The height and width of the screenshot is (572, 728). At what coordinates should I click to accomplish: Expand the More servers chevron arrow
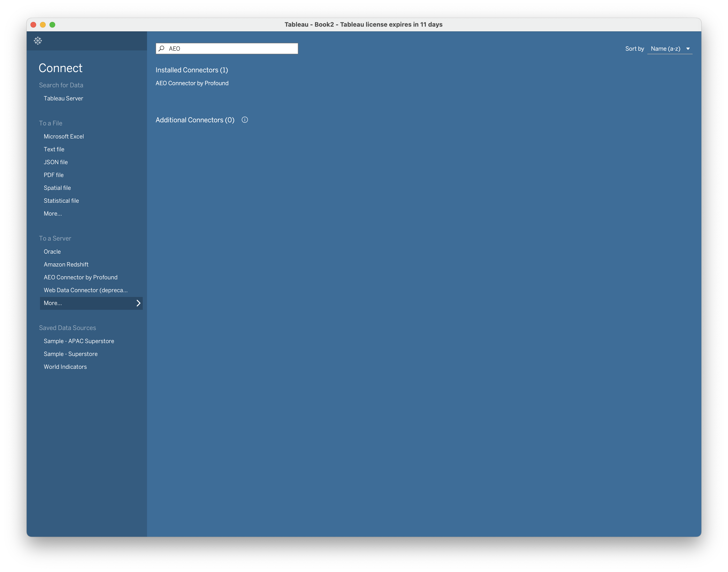[x=138, y=303]
